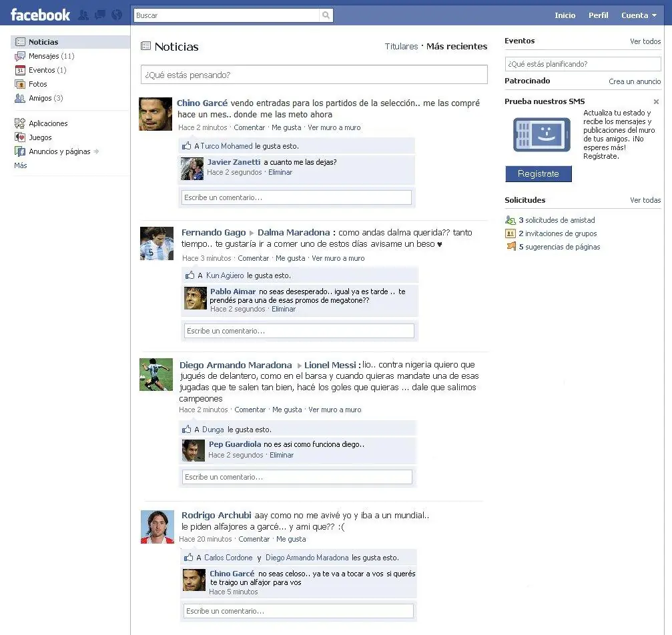Expand the Más link in sidebar
This screenshot has width=672, height=635.
pos(21,165)
